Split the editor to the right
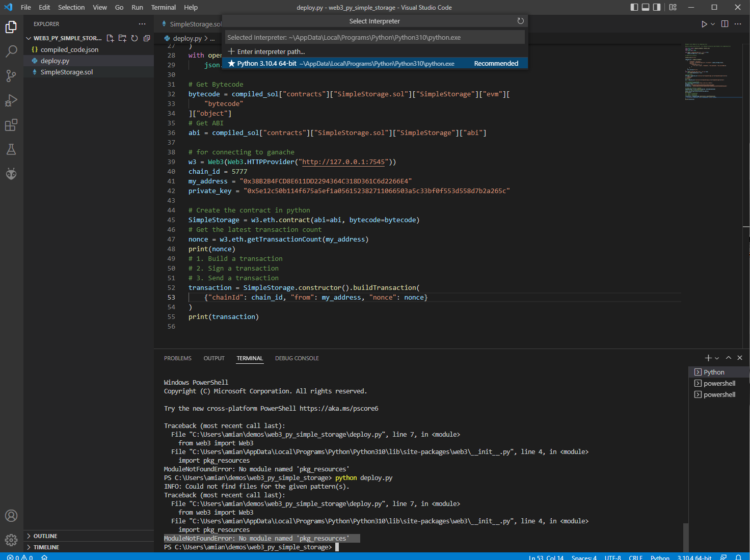 (725, 24)
